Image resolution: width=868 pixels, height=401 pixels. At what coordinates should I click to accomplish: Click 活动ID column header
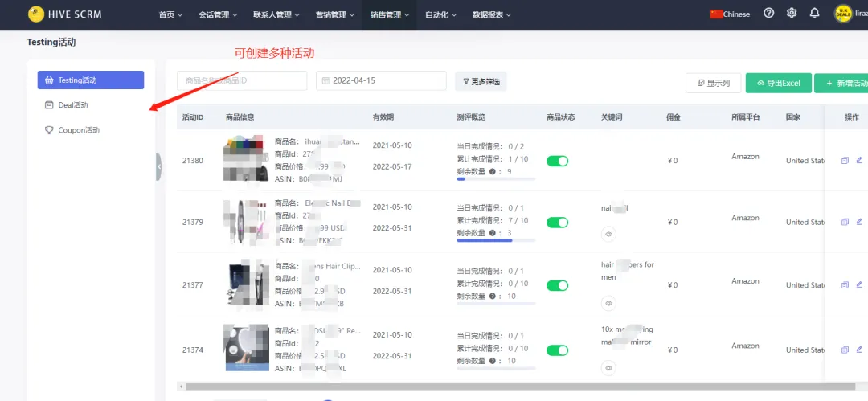(x=193, y=117)
